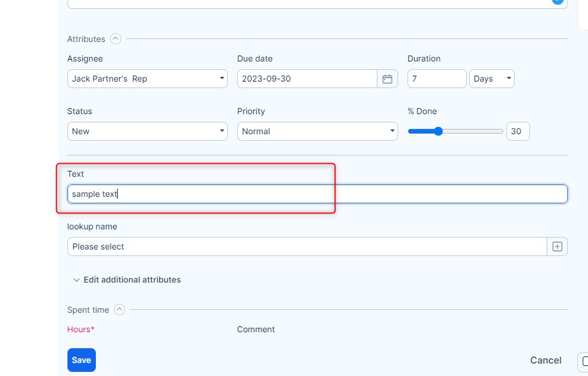This screenshot has height=376, width=588.
Task: Open the Days duration unit dropdown
Action: (491, 79)
